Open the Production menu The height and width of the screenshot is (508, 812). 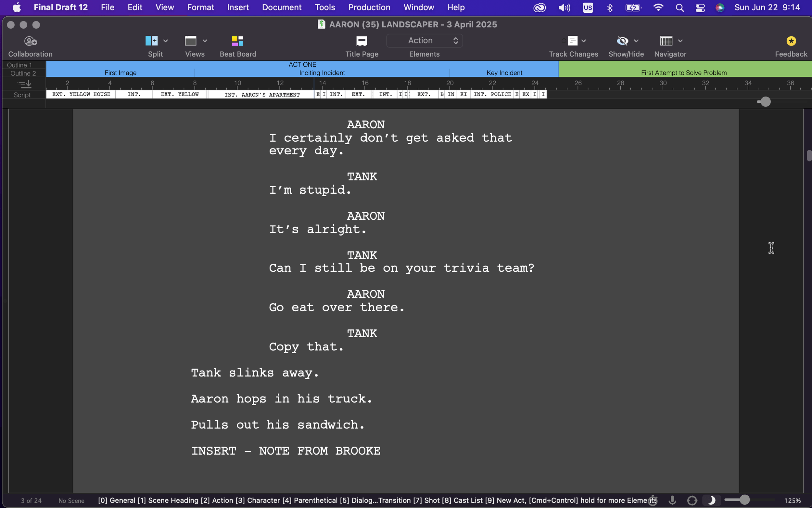coord(369,7)
